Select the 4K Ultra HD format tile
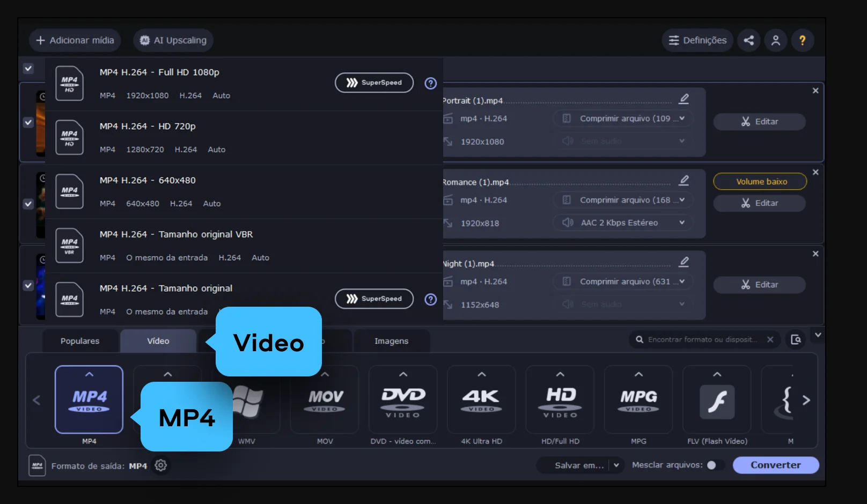This screenshot has height=504, width=867. tap(481, 400)
